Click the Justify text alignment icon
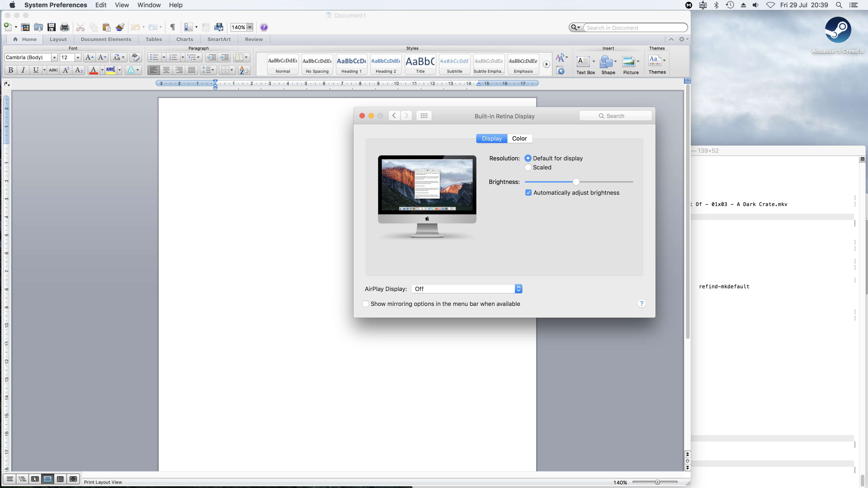The height and width of the screenshot is (488, 868). click(x=191, y=70)
